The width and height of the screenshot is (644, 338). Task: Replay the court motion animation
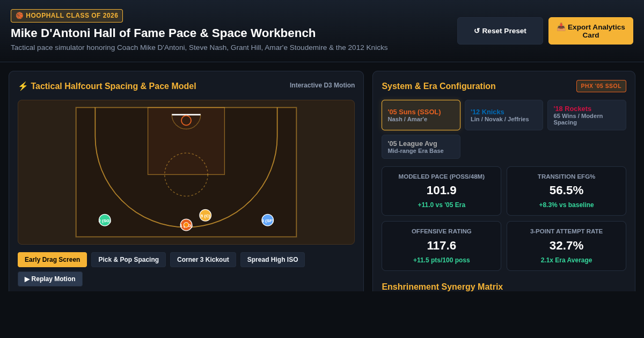click(x=50, y=279)
